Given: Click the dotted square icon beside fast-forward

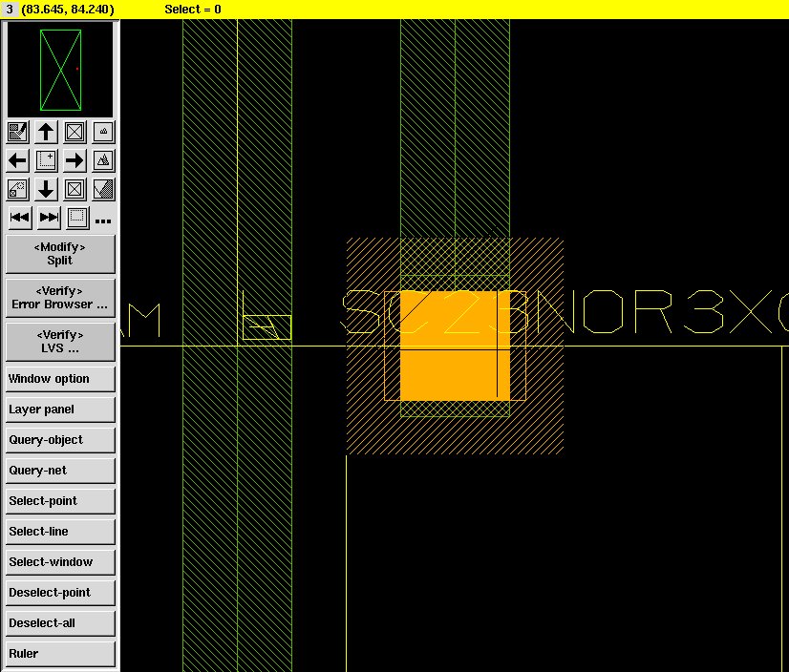Looking at the screenshot, I should click(76, 218).
